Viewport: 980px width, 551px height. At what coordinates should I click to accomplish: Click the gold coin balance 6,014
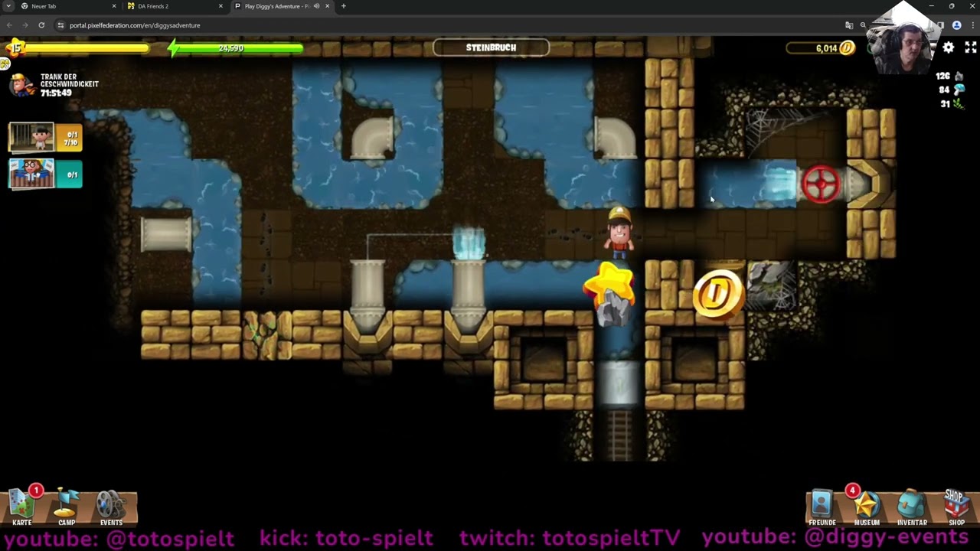point(822,48)
